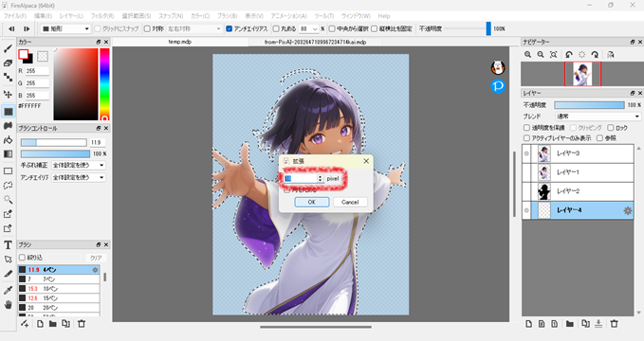Select the Operation arrow tool

click(8, 260)
